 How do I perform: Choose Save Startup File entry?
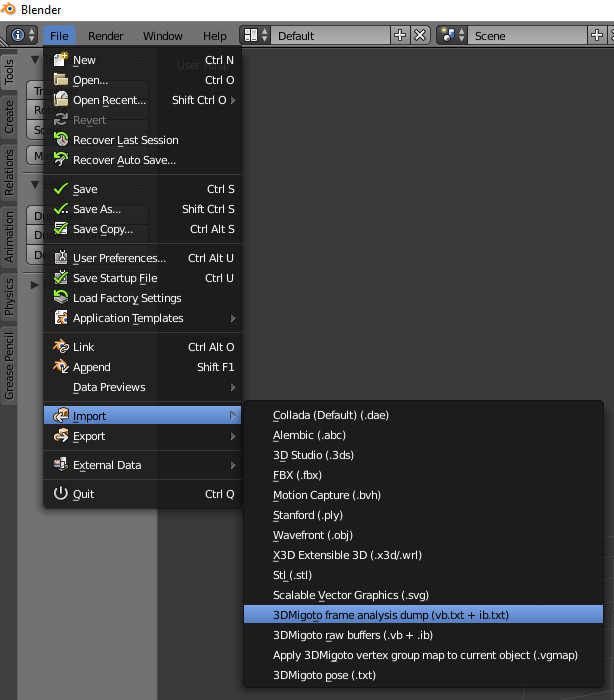click(x=143, y=278)
